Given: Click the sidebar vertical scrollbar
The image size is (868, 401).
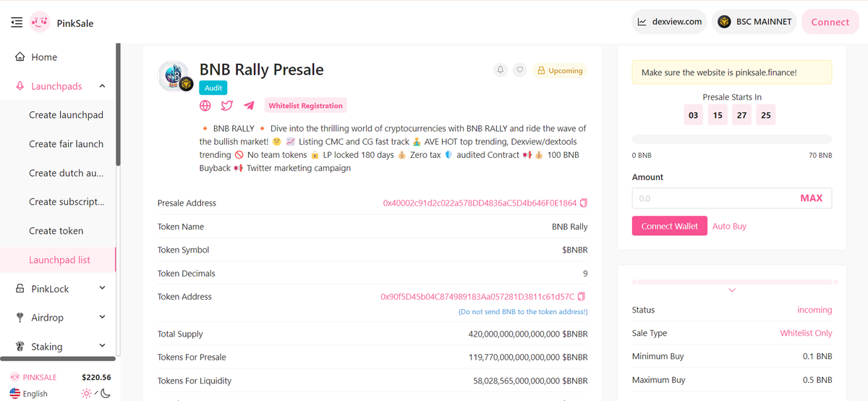Looking at the screenshot, I should pos(118,105).
